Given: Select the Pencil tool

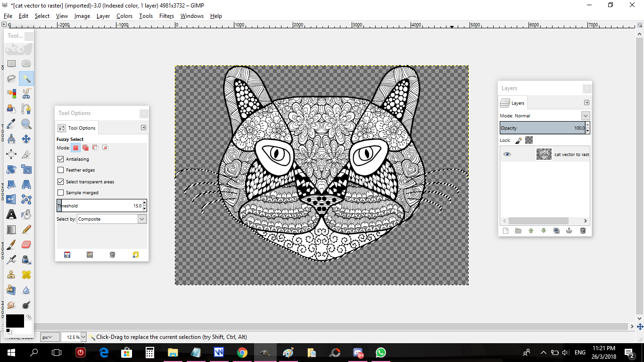Looking at the screenshot, I should pyautogui.click(x=26, y=230).
